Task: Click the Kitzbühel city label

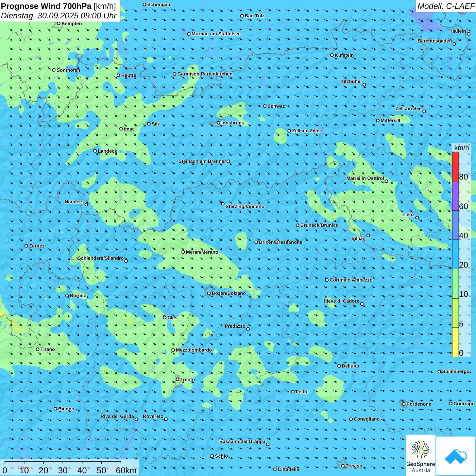Action: (x=351, y=81)
